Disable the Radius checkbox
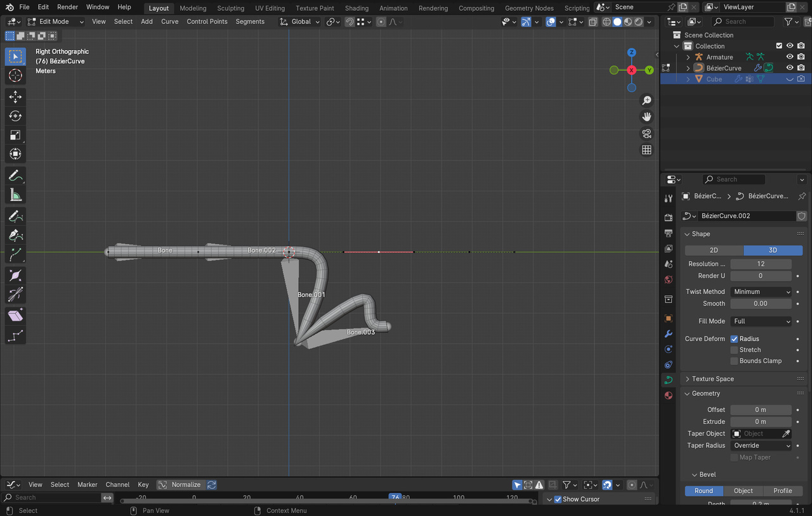The width and height of the screenshot is (812, 516). point(734,339)
